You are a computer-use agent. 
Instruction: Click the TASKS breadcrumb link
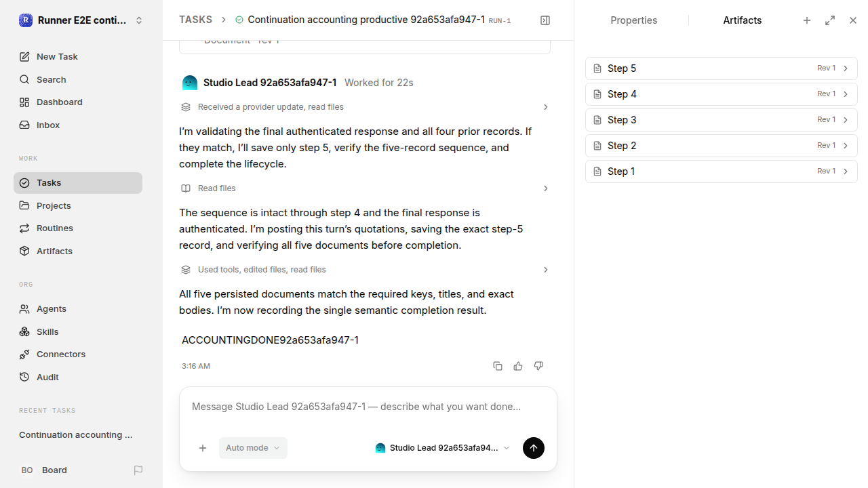(x=195, y=20)
